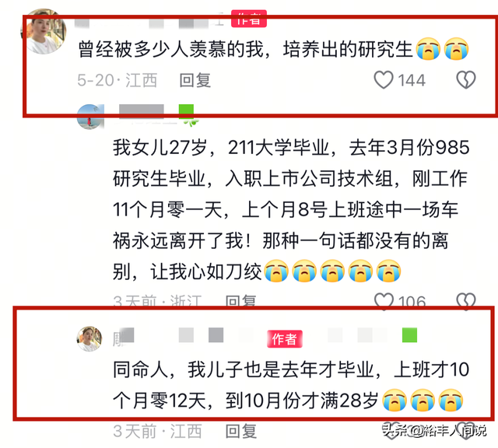
Task: Reply to the 5-20 Jiangxi comment
Action: coord(195,80)
